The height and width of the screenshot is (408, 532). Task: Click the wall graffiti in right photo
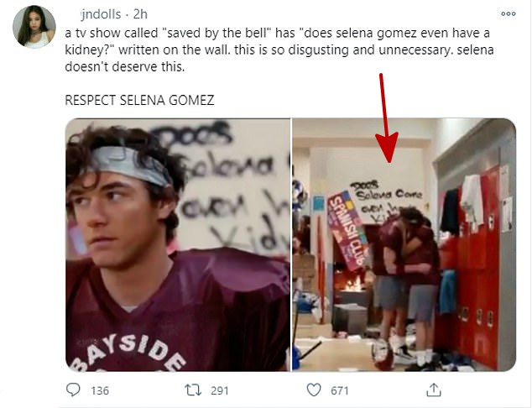(x=387, y=201)
